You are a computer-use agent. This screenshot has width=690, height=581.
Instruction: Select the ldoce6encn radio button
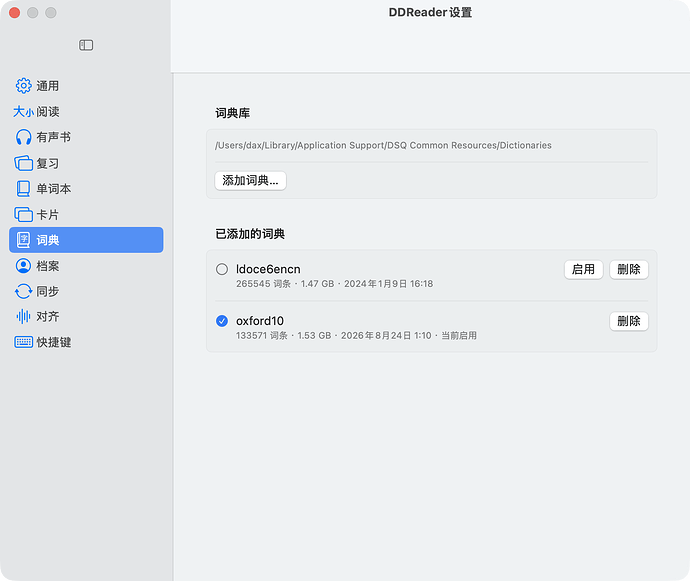(222, 269)
